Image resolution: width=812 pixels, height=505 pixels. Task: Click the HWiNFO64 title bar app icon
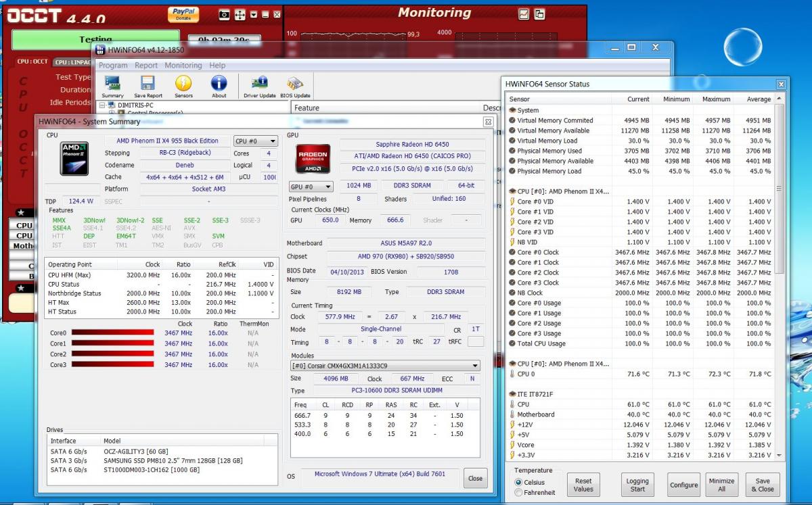click(100, 49)
